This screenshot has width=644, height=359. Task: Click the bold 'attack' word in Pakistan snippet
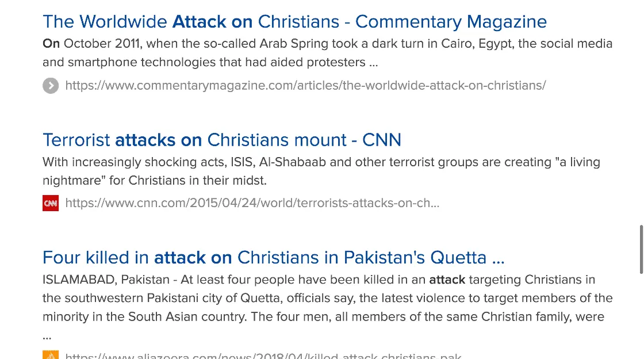pyautogui.click(x=447, y=280)
